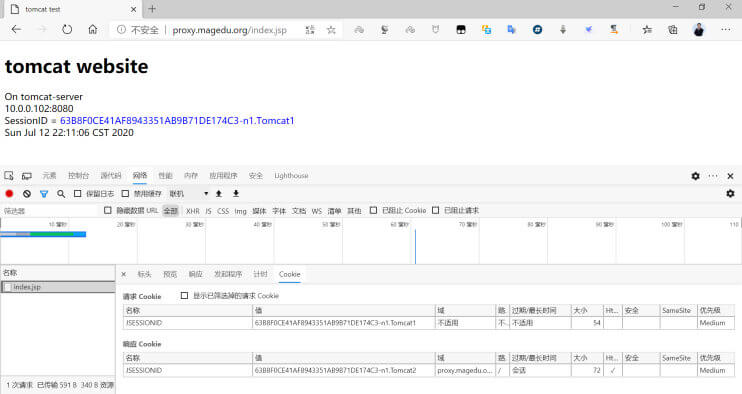This screenshot has height=394, width=742.
Task: Show all request types filter
Action: (170, 211)
